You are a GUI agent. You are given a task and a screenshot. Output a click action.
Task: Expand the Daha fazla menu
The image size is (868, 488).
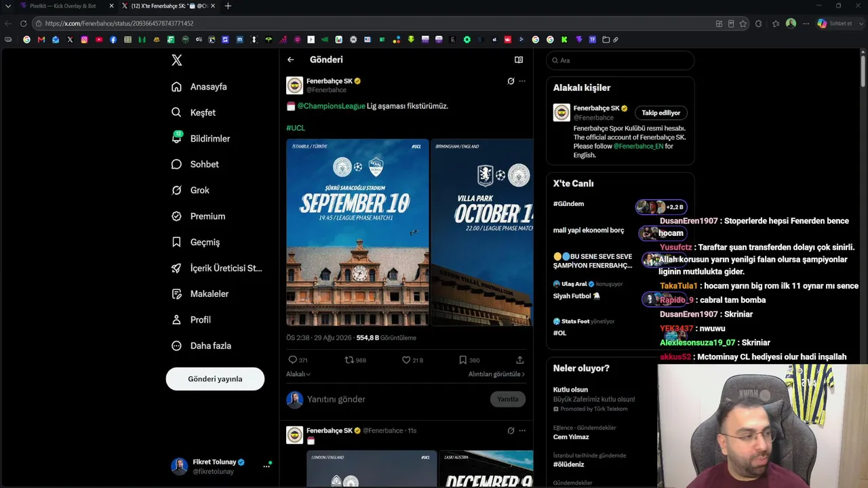click(201, 346)
